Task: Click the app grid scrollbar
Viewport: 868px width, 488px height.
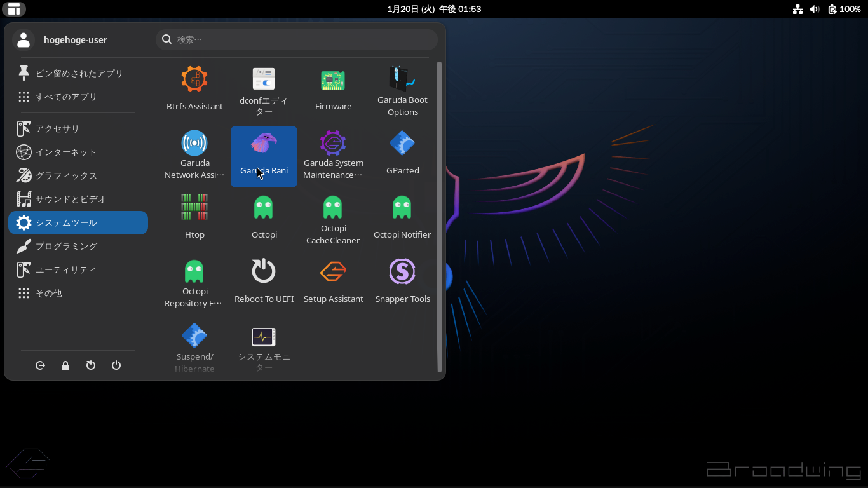Action: coord(438,216)
